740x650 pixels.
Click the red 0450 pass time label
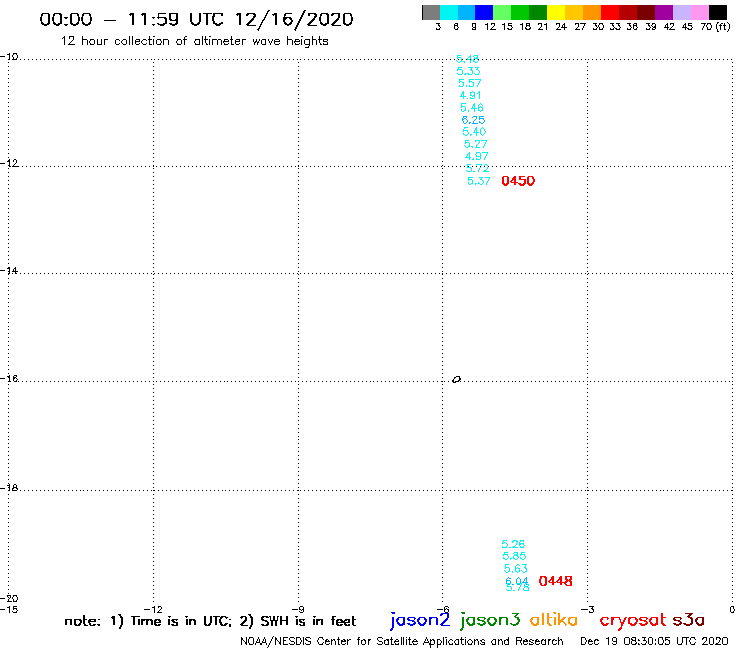click(518, 181)
